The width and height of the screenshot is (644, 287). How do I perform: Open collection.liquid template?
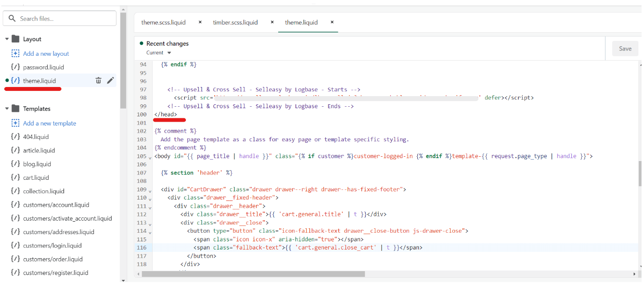44,191
